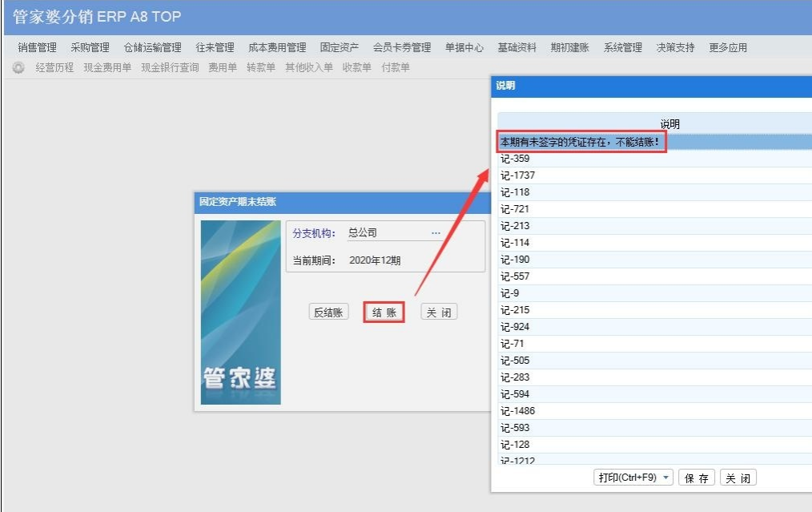Select the row 记-594
This screenshot has width=812, height=512.
click(x=654, y=394)
